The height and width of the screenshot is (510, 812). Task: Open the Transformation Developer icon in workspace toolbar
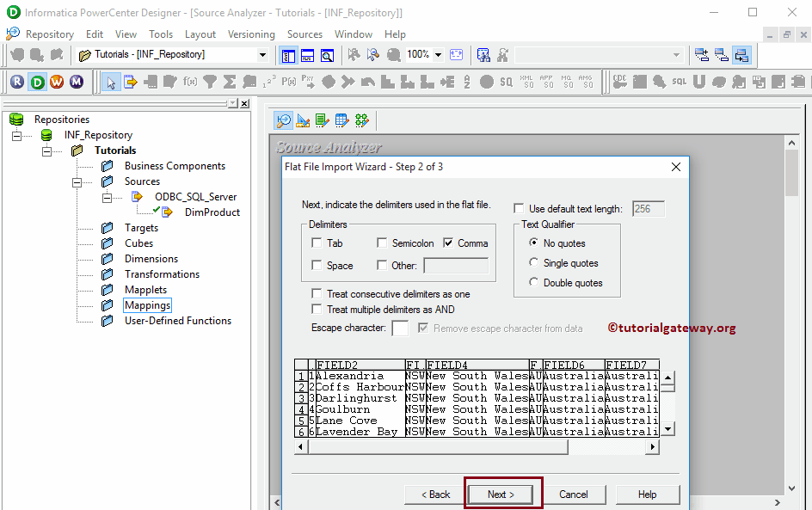(x=322, y=120)
